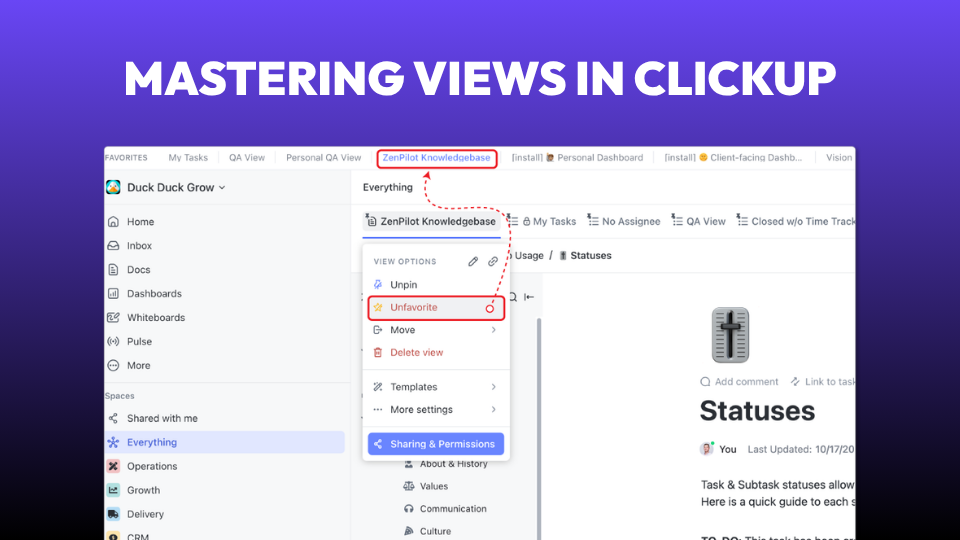Screen dimensions: 960x540
Task: Go to Home in the sidebar
Action: [140, 222]
